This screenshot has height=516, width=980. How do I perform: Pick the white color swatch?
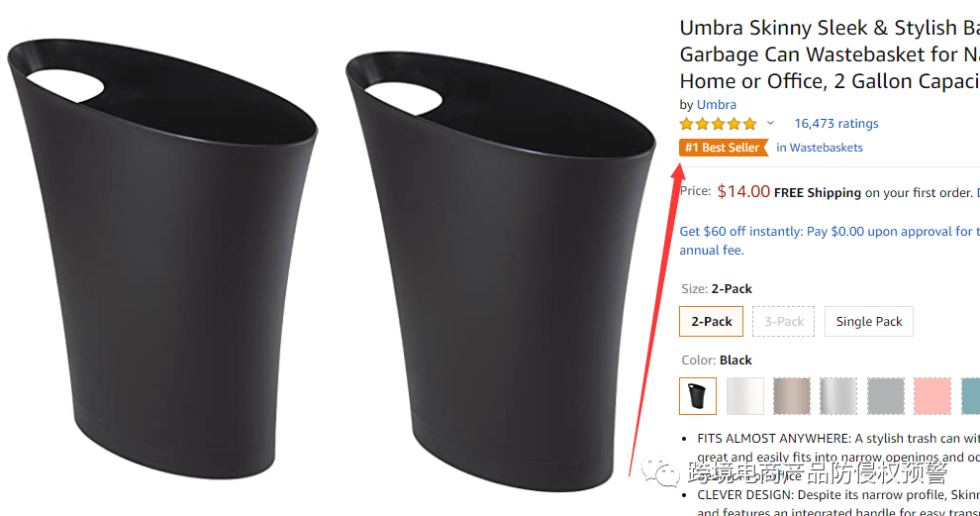tap(745, 396)
